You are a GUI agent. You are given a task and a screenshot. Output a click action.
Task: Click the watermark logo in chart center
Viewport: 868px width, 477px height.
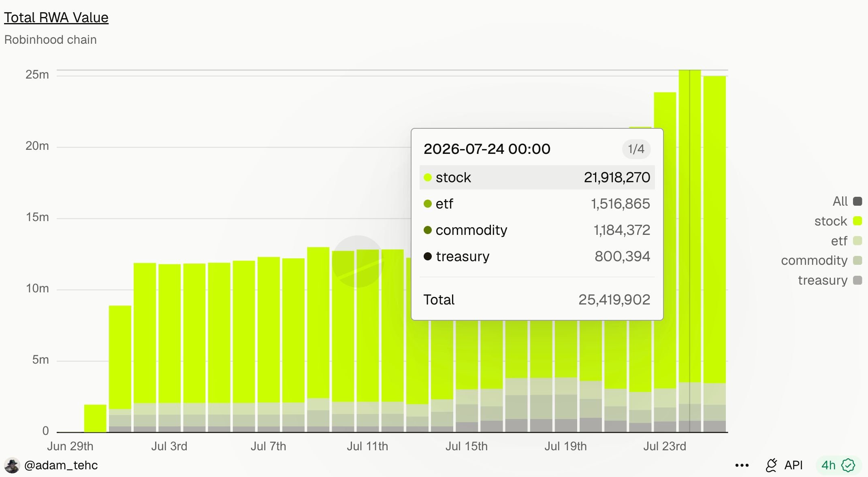358,262
